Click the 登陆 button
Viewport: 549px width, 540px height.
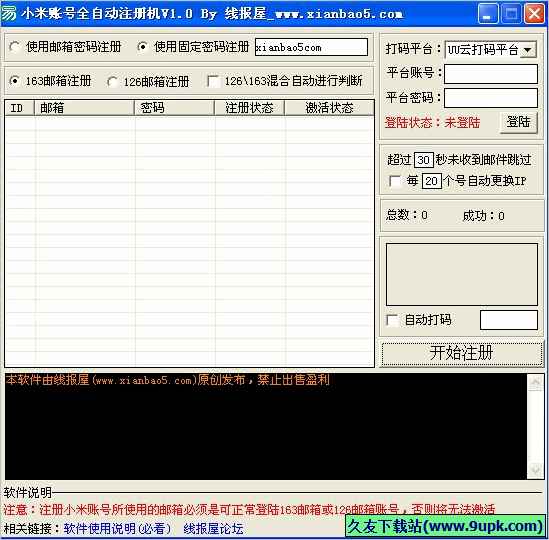coord(519,122)
